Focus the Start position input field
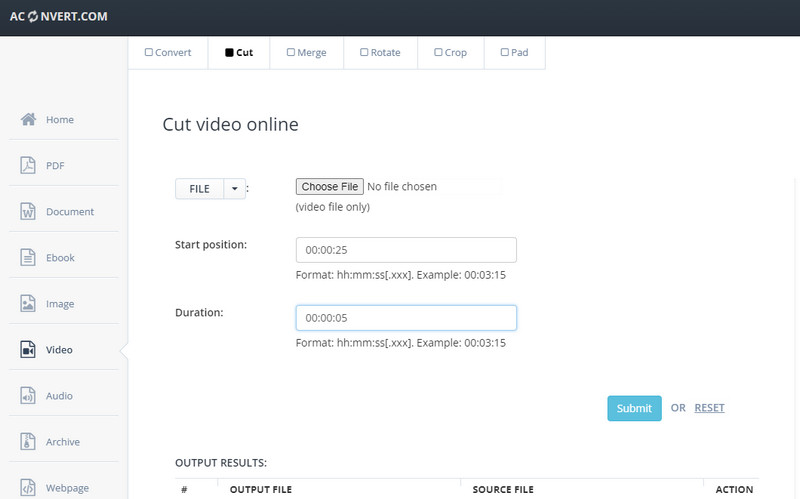 (406, 250)
